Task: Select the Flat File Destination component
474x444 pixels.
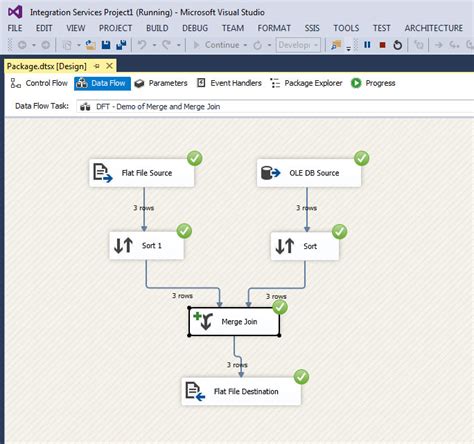Action: 241,391
